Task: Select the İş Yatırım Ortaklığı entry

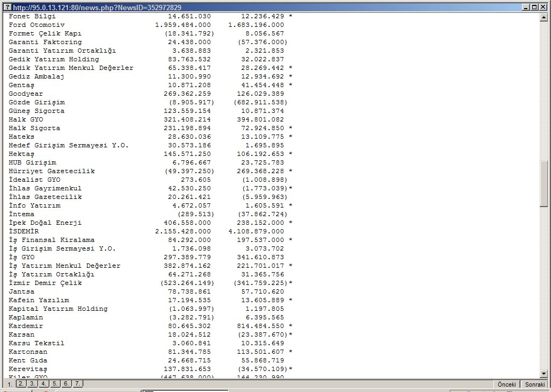Action: pos(52,274)
